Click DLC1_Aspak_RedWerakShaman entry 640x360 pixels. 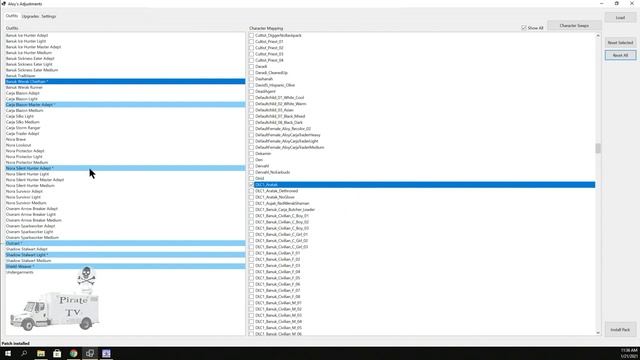point(282,203)
